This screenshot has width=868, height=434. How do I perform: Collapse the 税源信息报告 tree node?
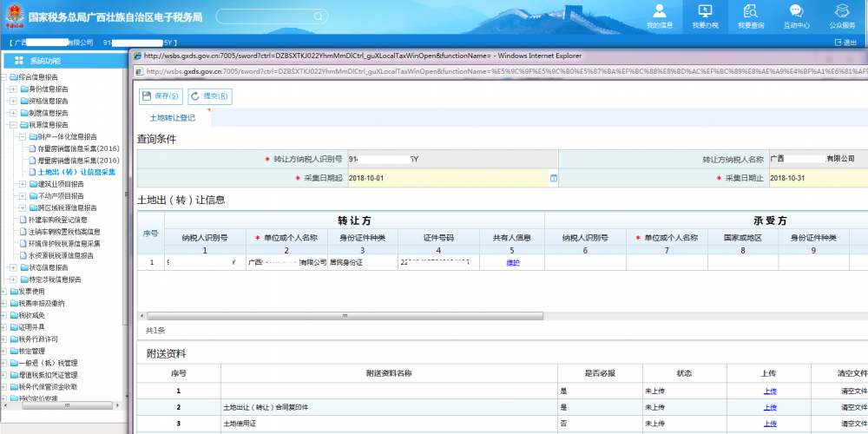pyautogui.click(x=13, y=125)
